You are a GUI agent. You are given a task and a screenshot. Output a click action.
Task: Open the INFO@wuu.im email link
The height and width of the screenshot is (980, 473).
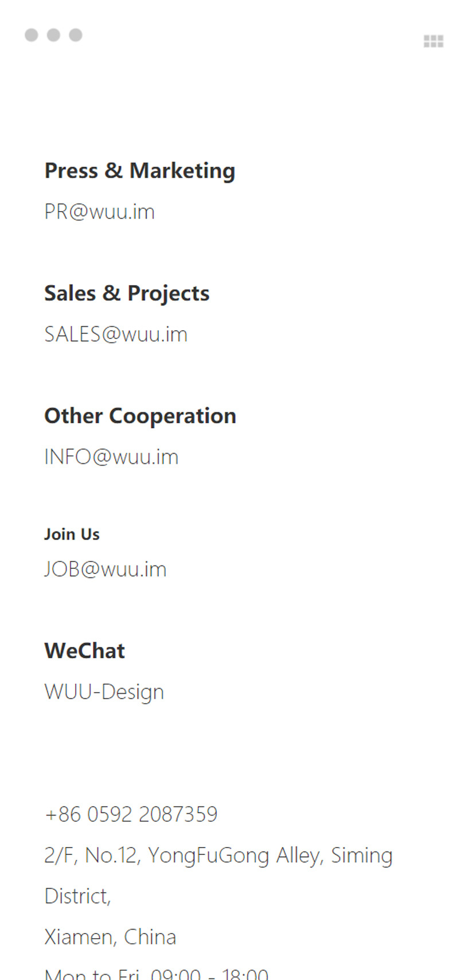point(111,457)
